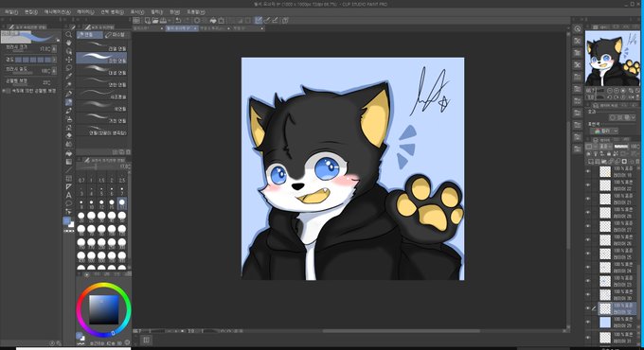Open the 브러시 크기 stepper arrows
Image resolution: width=644 pixels, height=350 pixels.
tap(54, 49)
